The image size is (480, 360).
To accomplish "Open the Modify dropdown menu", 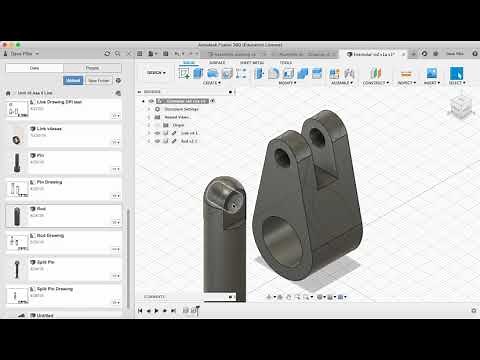I will pos(287,83).
